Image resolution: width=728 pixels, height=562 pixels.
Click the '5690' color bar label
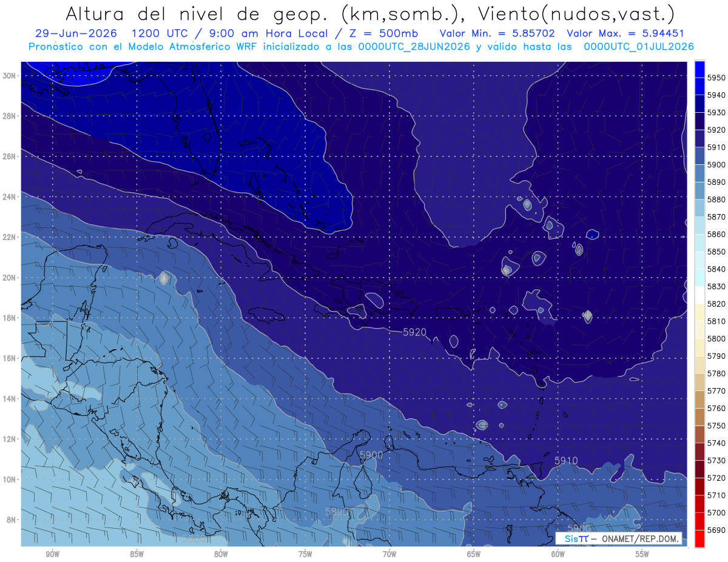click(x=716, y=530)
